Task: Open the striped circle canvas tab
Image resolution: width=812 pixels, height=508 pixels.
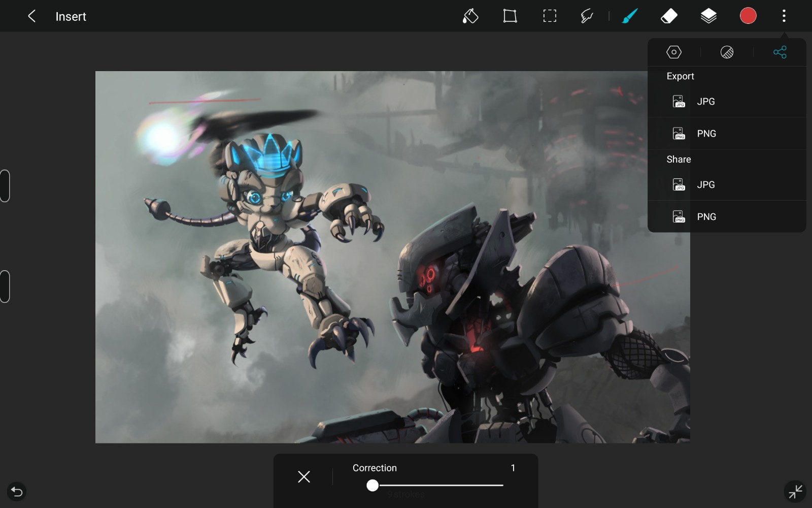Action: tap(727, 52)
